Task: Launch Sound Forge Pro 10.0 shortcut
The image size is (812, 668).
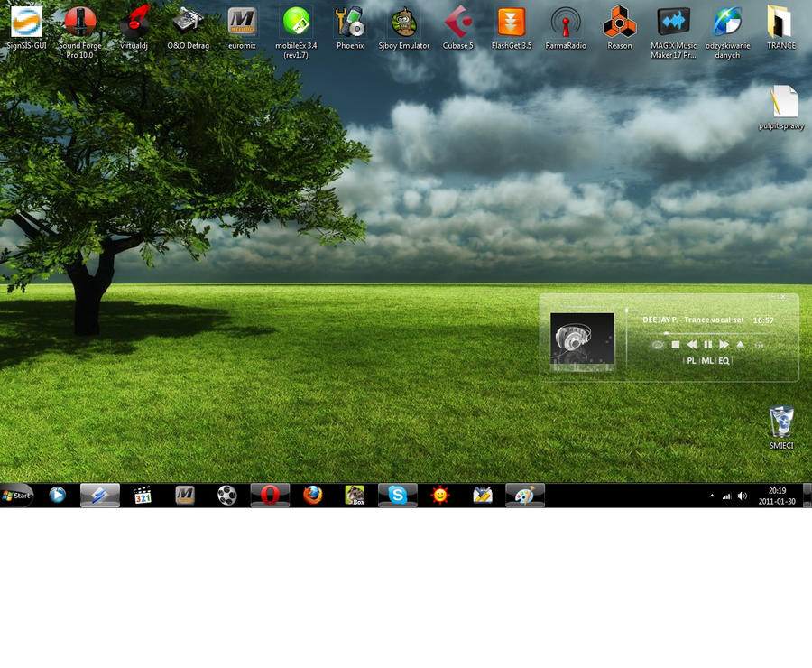Action: point(79,32)
